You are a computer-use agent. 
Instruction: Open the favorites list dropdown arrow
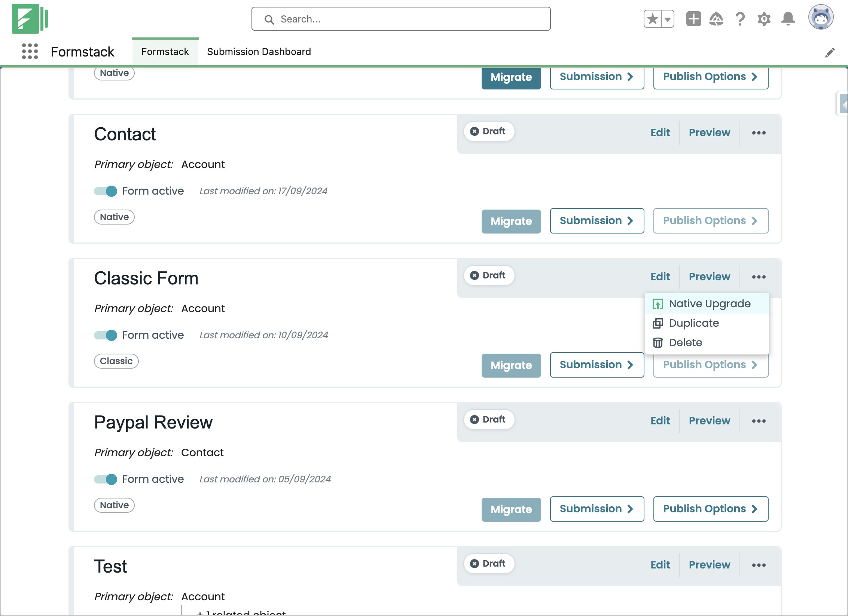(668, 19)
